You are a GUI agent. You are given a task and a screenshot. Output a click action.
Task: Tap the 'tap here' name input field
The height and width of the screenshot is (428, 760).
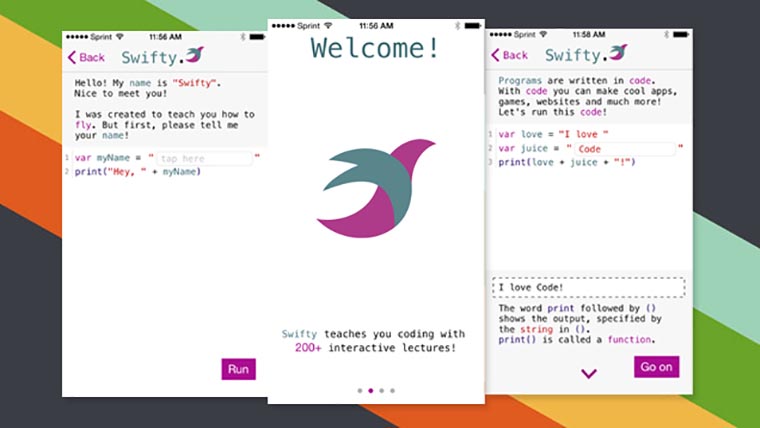coord(204,158)
